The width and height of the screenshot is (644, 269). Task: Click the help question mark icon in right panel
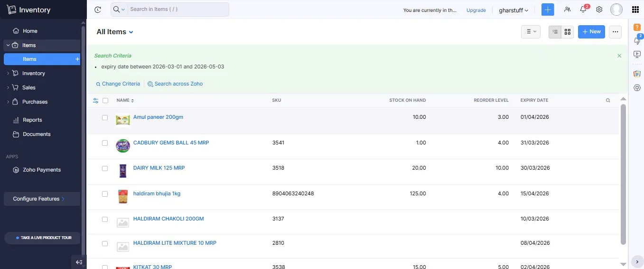point(637,28)
